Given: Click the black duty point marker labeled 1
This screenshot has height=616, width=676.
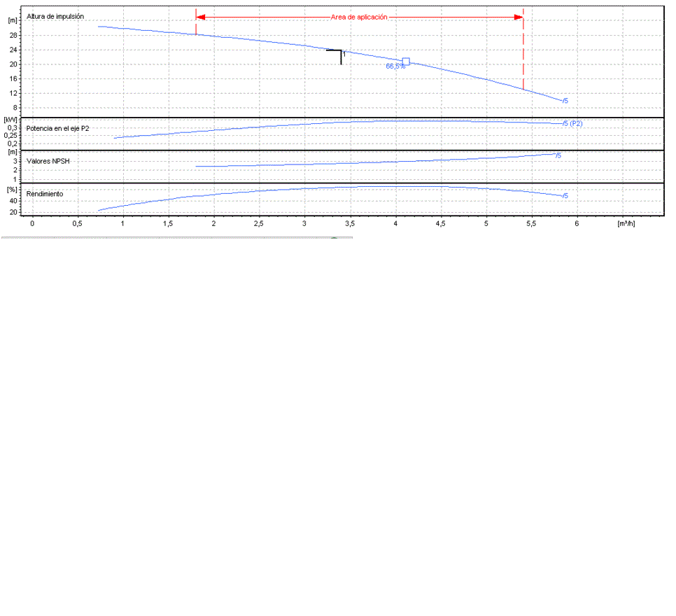Looking at the screenshot, I should (x=337, y=57).
